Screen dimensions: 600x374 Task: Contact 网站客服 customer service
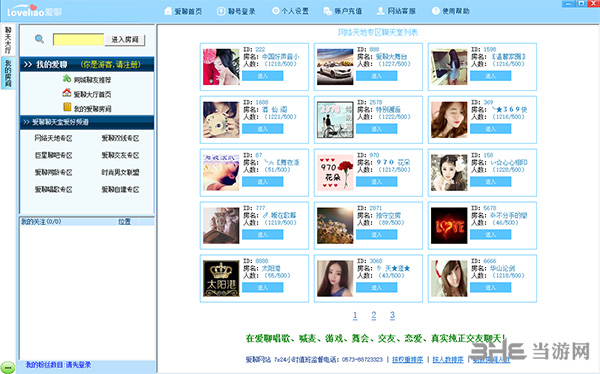click(x=396, y=11)
